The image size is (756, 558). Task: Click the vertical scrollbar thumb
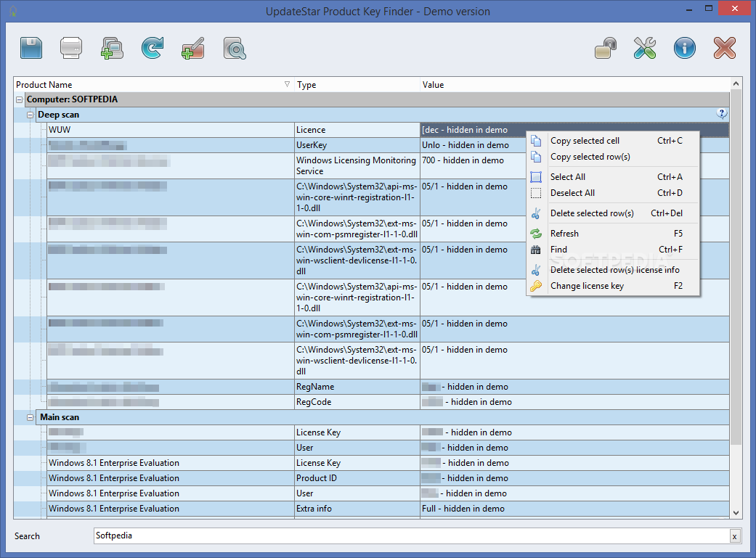pyautogui.click(x=736, y=268)
